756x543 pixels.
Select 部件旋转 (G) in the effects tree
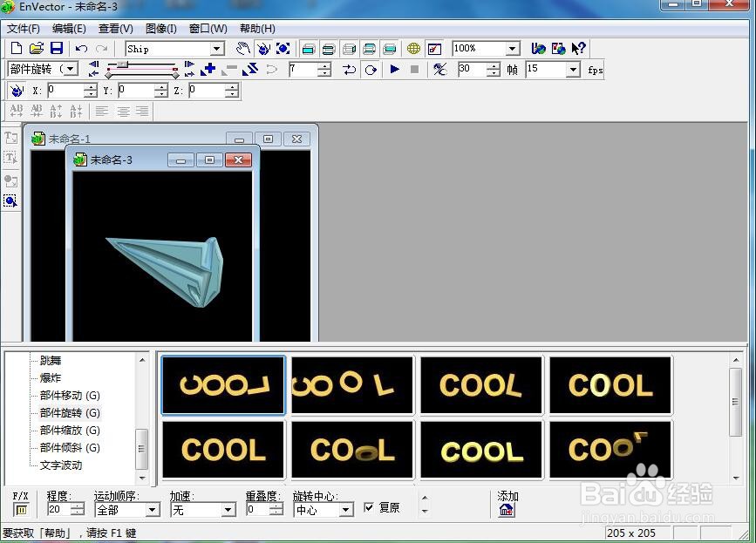click(70, 412)
